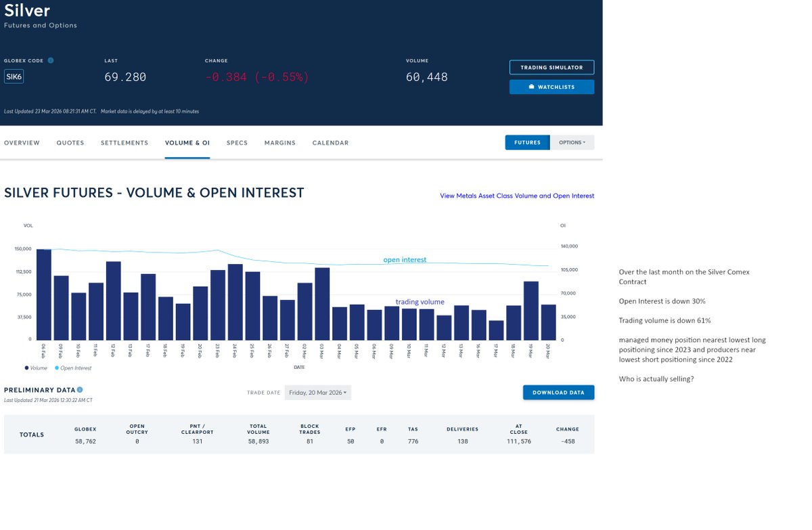Click the "Who is actually selling?" text
The height and width of the screenshot is (530, 812).
click(x=656, y=379)
